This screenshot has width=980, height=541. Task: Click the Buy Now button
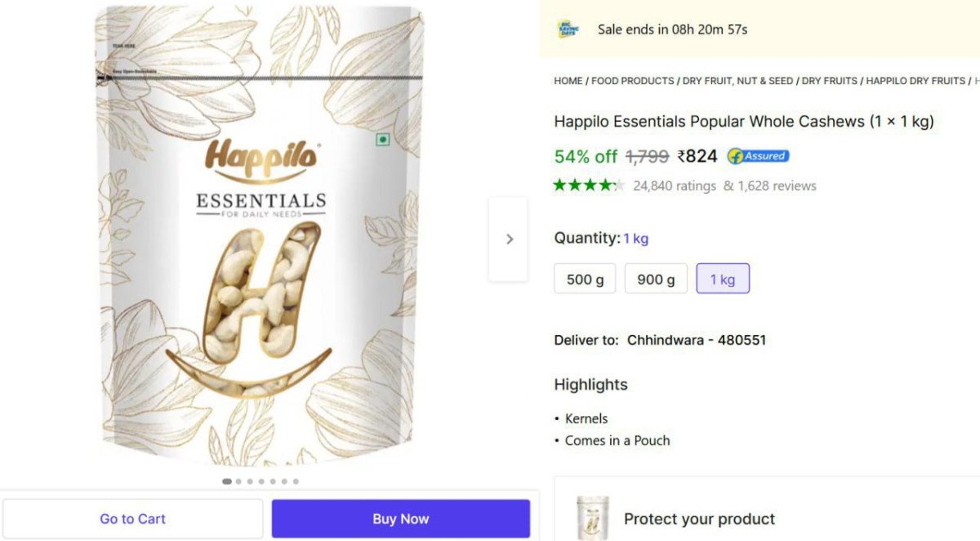point(401,518)
